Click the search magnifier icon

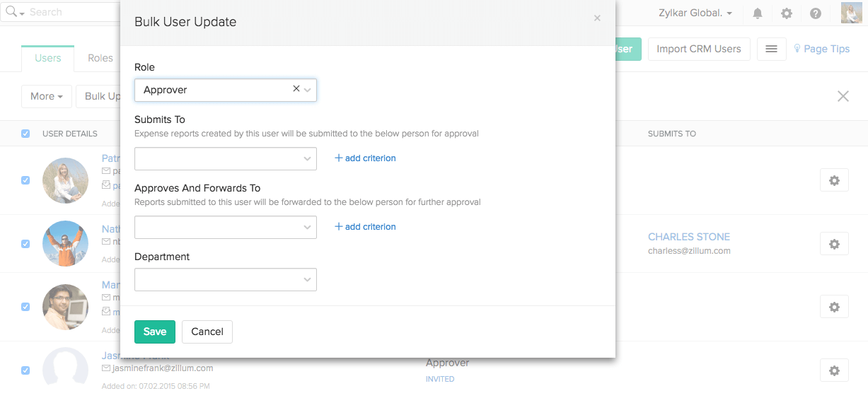coord(11,12)
